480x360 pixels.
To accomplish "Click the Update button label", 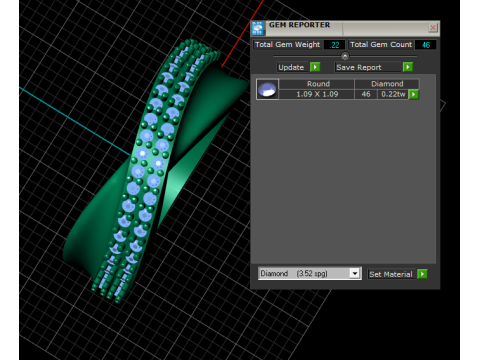I will pos(291,67).
